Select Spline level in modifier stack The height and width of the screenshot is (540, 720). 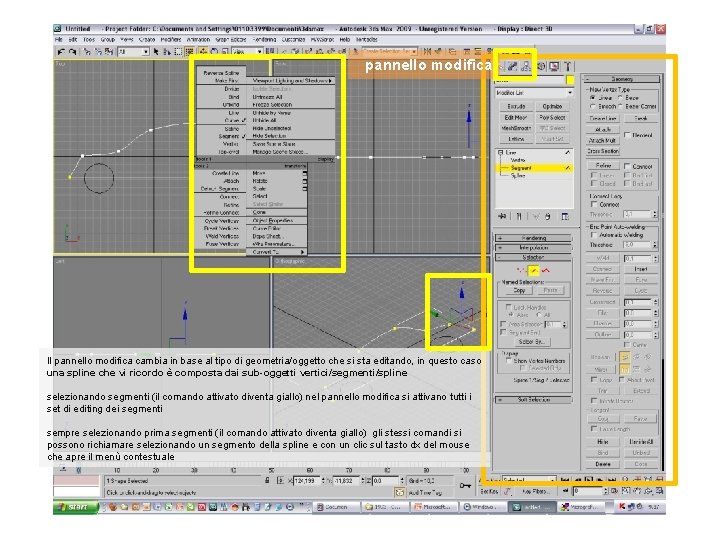[518, 176]
